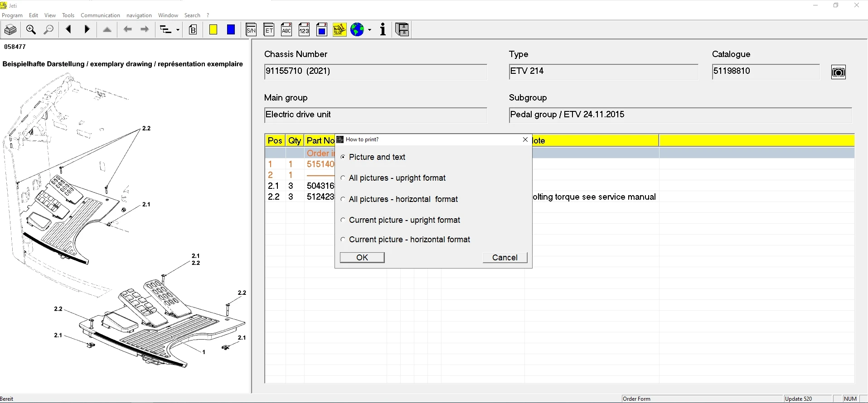Click the 'Pos' column header

click(275, 140)
